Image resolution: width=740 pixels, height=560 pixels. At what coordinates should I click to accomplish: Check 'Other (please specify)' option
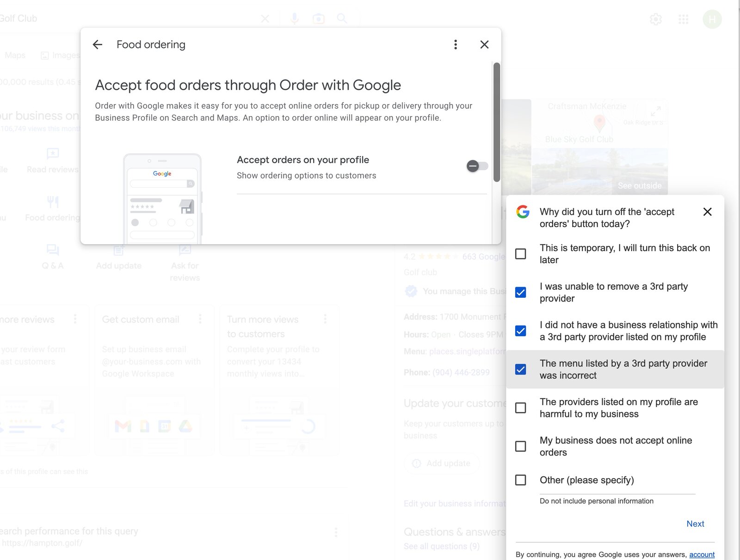[520, 480]
